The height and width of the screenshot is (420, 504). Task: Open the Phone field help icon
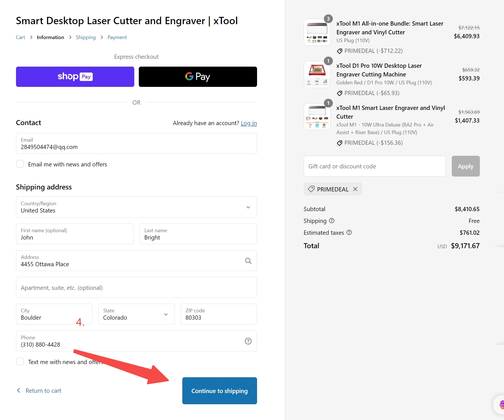[248, 341]
